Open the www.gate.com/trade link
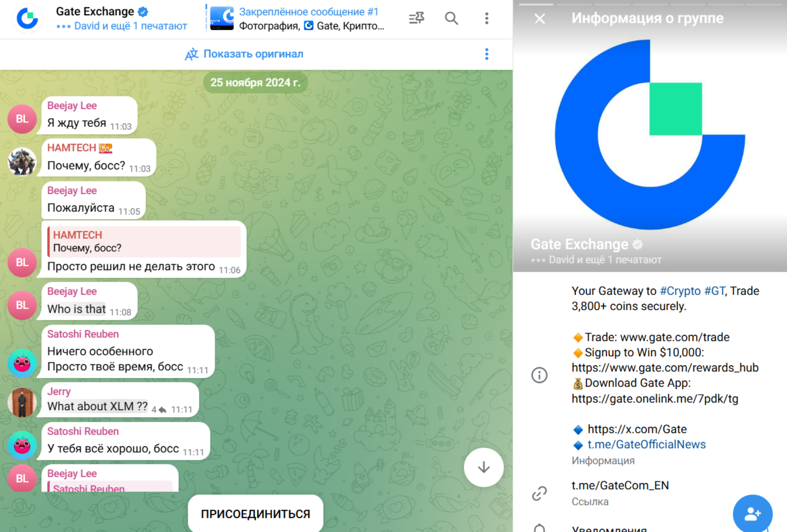 click(x=674, y=337)
